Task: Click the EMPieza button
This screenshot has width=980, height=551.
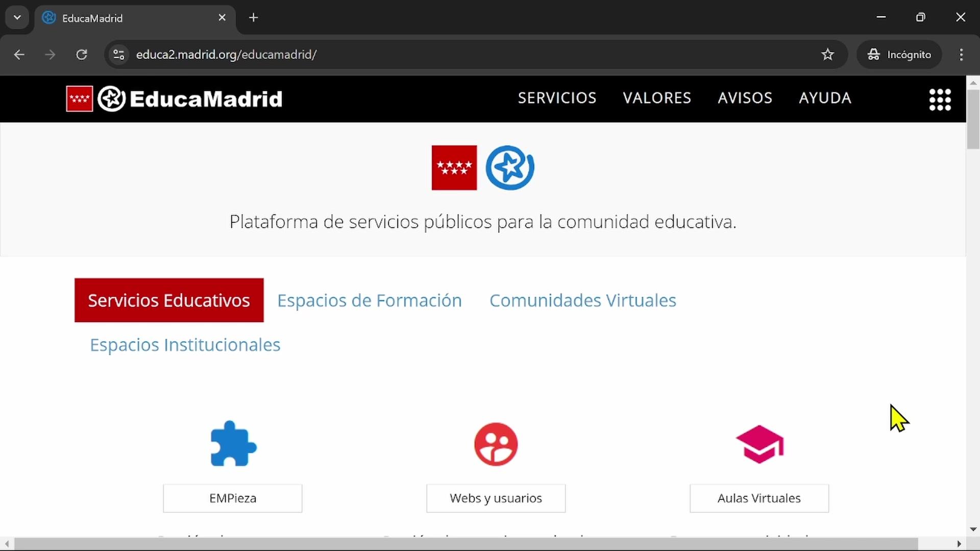Action: click(233, 498)
